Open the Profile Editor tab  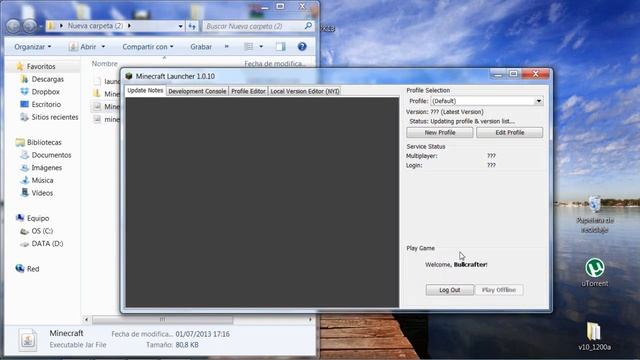(x=248, y=91)
